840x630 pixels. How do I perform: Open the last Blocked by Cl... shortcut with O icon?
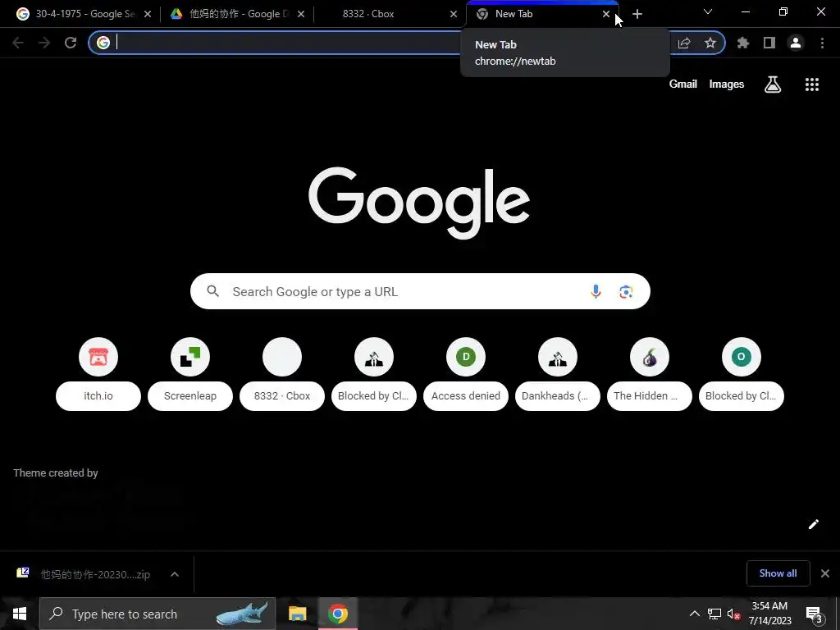pos(742,374)
